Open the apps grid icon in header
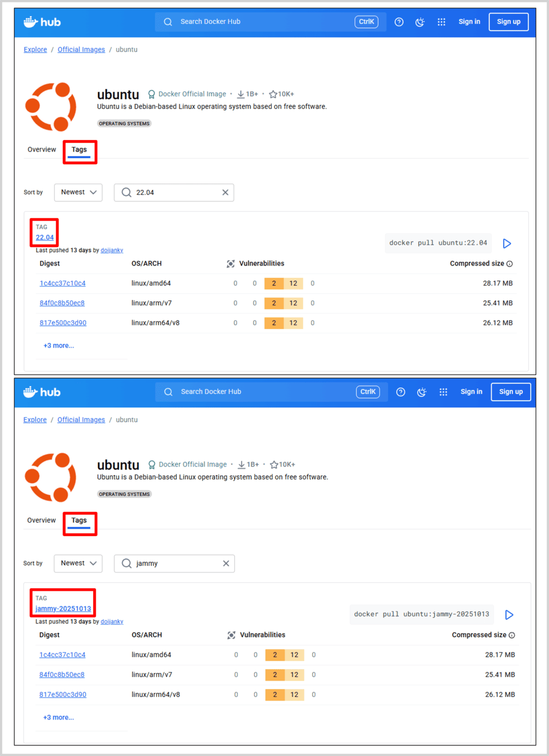This screenshot has width=549, height=756. point(441,21)
